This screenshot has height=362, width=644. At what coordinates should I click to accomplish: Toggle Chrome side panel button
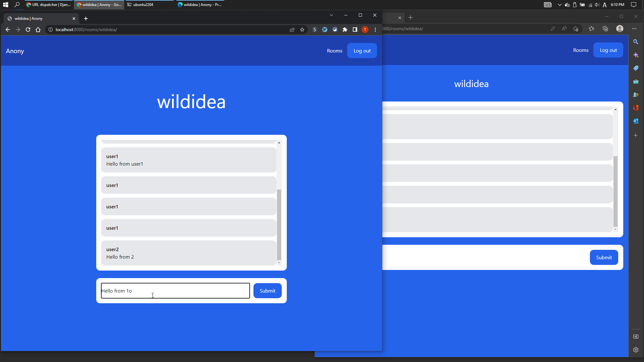click(355, 30)
